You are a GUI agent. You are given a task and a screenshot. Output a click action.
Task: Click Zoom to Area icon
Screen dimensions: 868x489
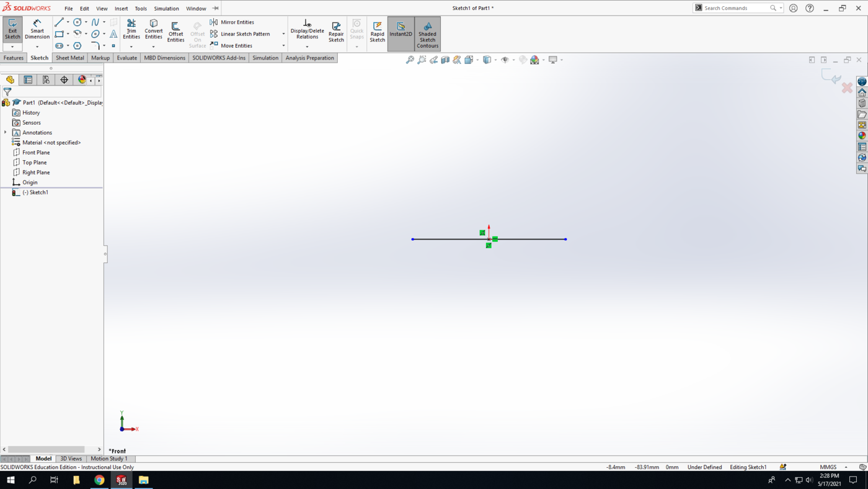[x=422, y=60]
